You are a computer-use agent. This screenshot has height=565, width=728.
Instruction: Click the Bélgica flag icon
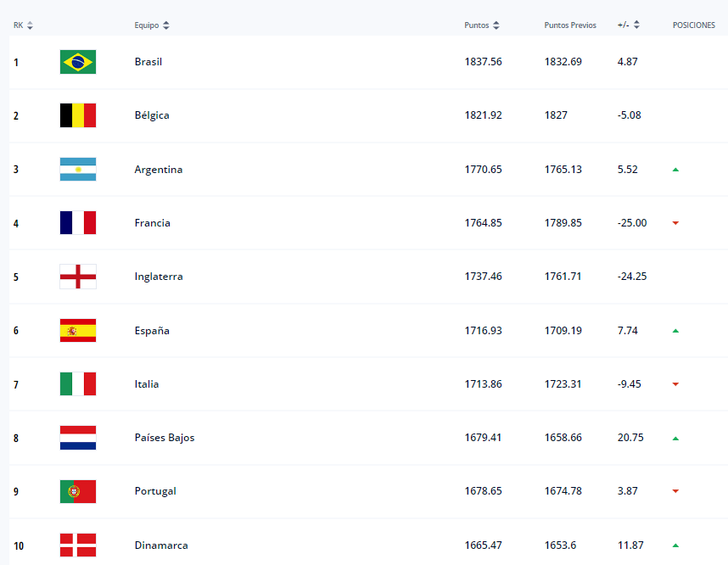click(x=77, y=115)
